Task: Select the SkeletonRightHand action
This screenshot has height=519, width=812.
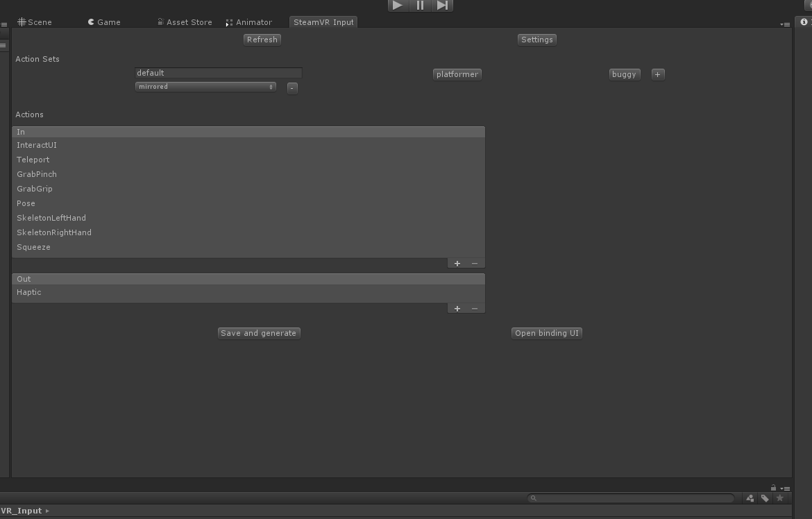Action: [248, 232]
